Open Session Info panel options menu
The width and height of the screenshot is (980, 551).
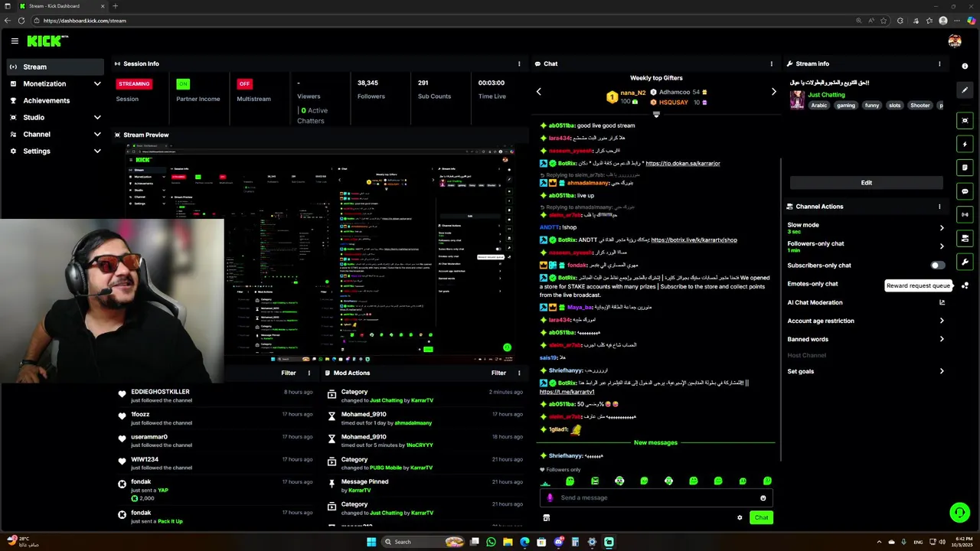click(519, 64)
